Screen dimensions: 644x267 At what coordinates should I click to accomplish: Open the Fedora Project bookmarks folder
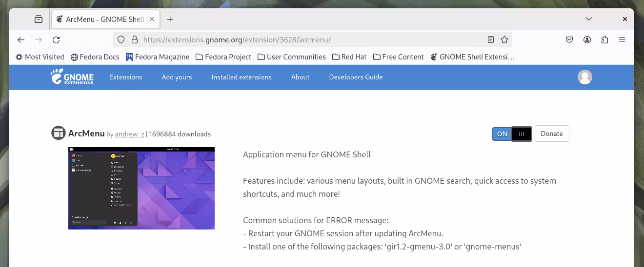(x=223, y=57)
